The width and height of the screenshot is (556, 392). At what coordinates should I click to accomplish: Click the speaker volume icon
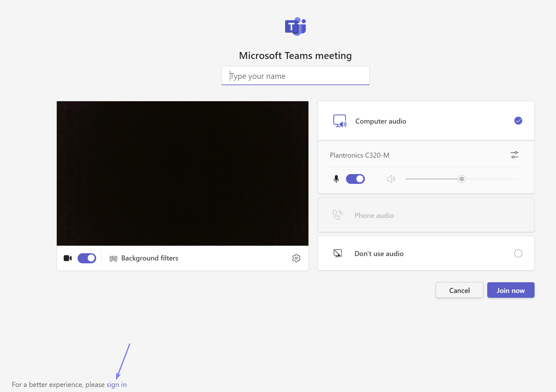391,179
